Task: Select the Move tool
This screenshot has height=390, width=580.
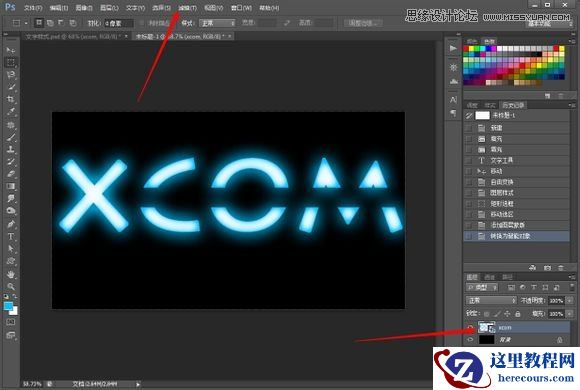Action: pyautogui.click(x=11, y=50)
